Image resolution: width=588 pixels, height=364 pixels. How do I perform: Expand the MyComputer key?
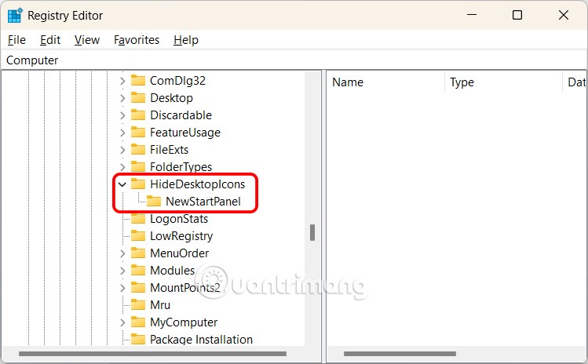pos(122,322)
